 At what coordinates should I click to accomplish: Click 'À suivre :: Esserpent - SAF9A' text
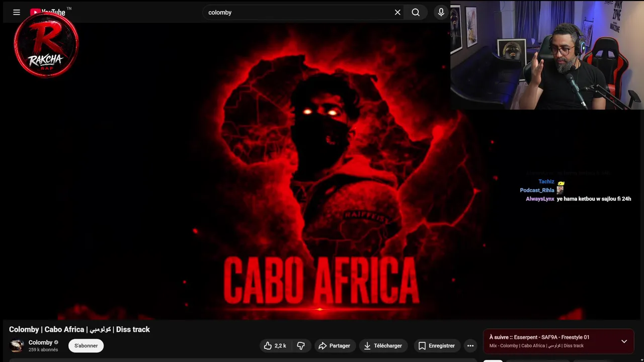click(x=539, y=337)
